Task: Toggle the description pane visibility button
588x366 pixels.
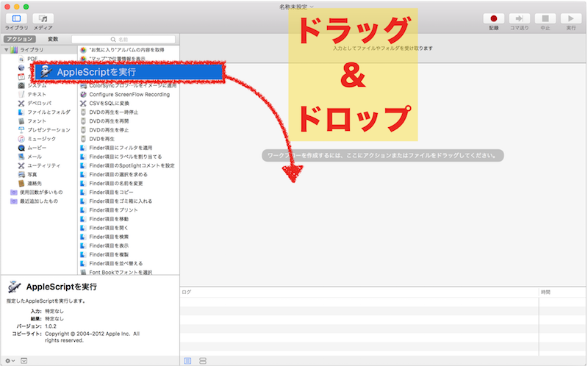Action: click(24, 361)
